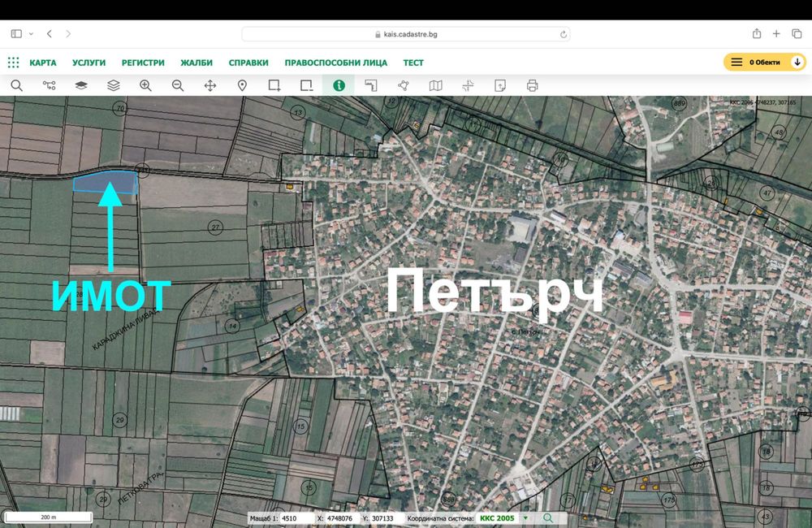Viewport: 812px width, 528px height.
Task: Print the map
Action: click(x=533, y=85)
